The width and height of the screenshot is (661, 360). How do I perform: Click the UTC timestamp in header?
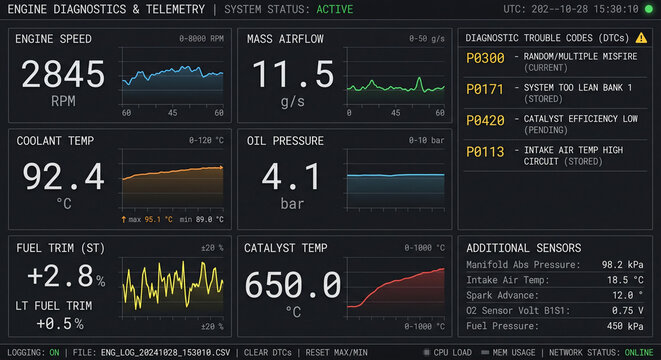571,9
